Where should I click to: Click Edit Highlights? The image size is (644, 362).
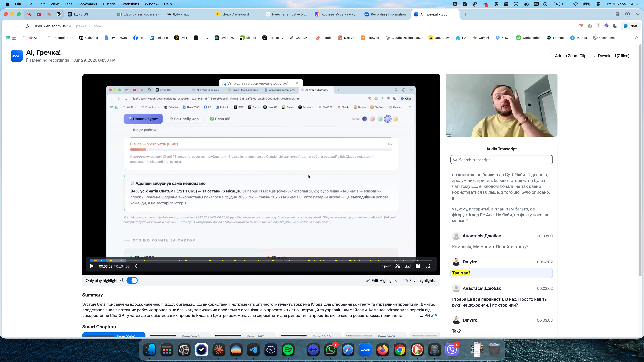381,281
